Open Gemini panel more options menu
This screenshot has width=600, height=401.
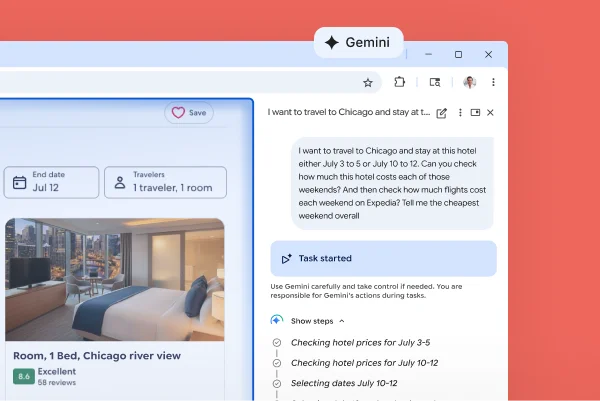[460, 112]
